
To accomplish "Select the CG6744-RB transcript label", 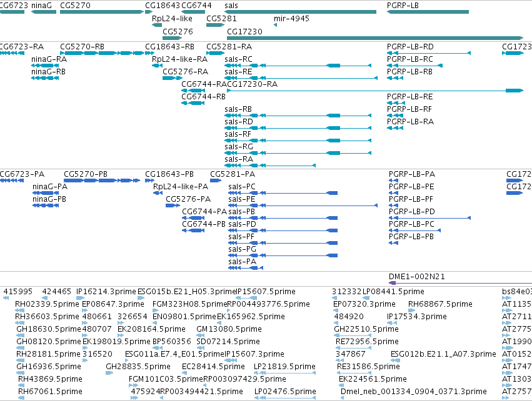I will click(203, 97).
